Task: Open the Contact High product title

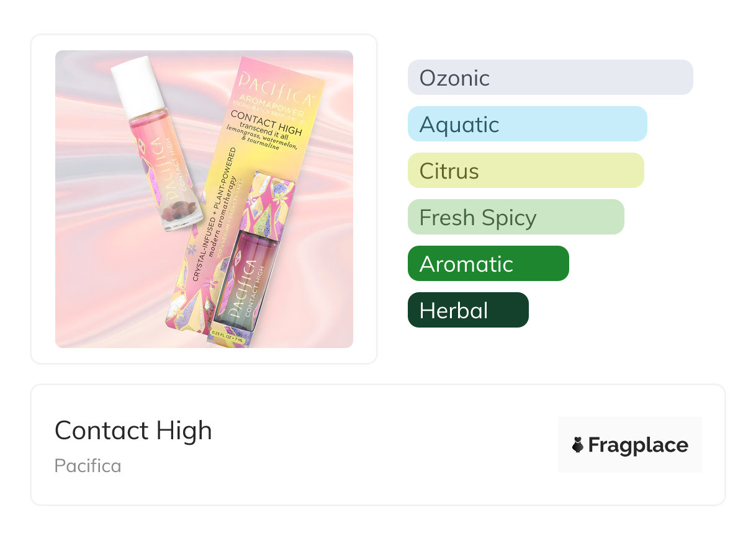Action: click(133, 430)
